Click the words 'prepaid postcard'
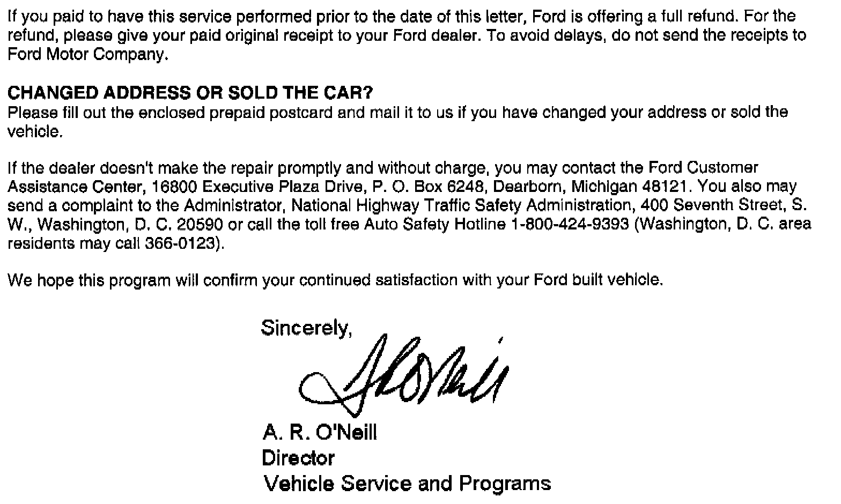 click(x=275, y=113)
